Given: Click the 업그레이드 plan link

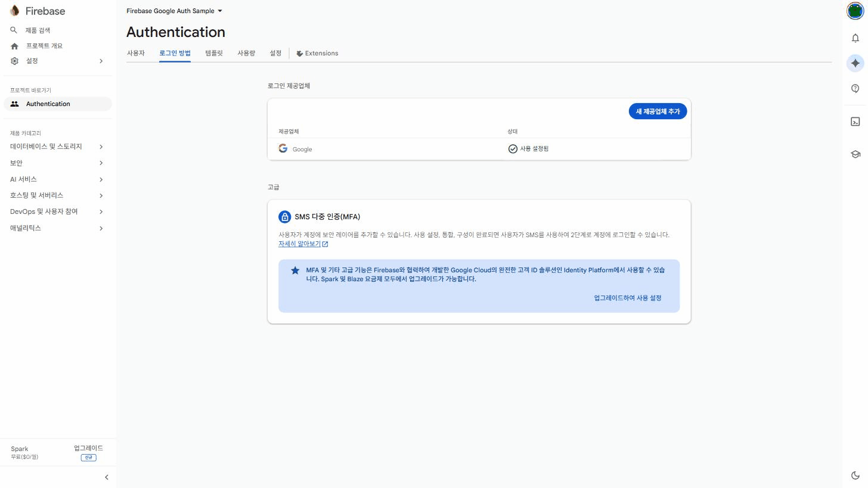Looking at the screenshot, I should (x=88, y=448).
